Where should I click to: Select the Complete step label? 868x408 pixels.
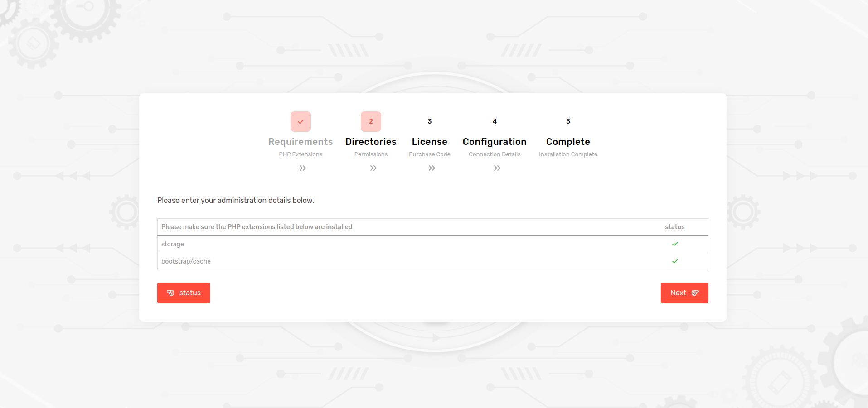click(x=568, y=142)
